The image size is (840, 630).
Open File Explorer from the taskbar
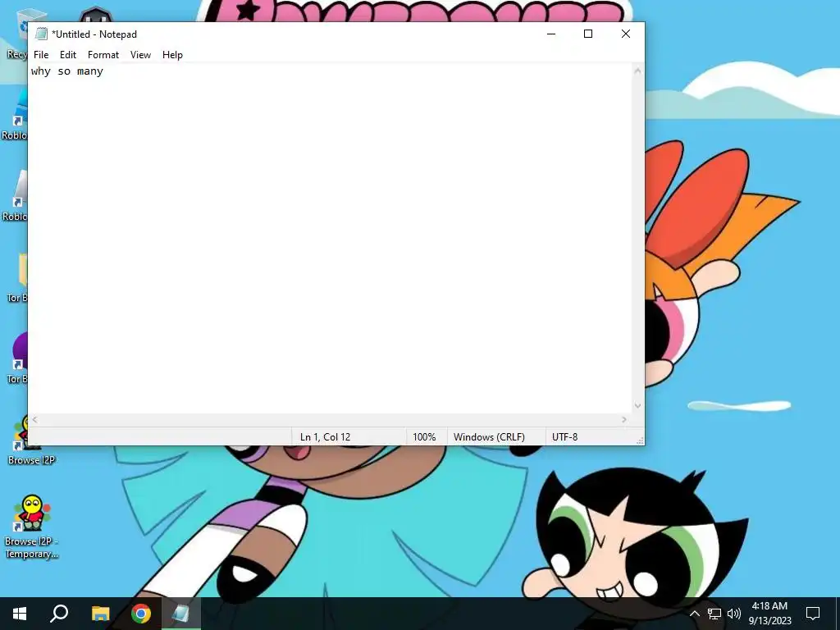coord(100,614)
